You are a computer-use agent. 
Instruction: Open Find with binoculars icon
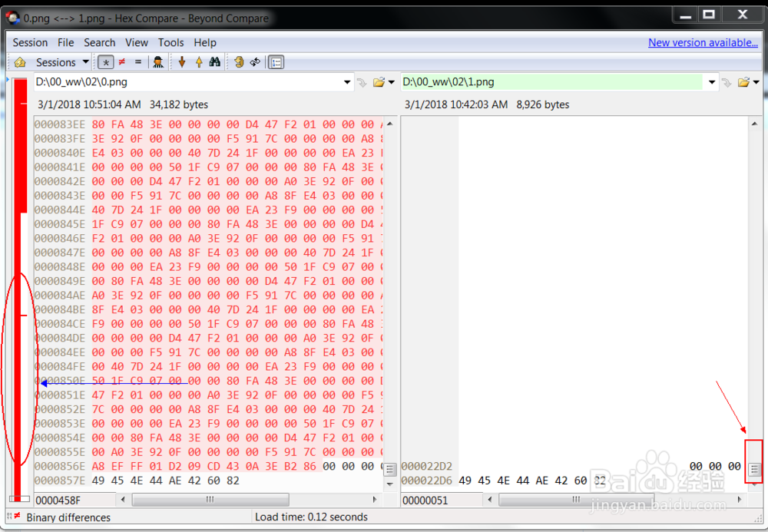tap(214, 62)
